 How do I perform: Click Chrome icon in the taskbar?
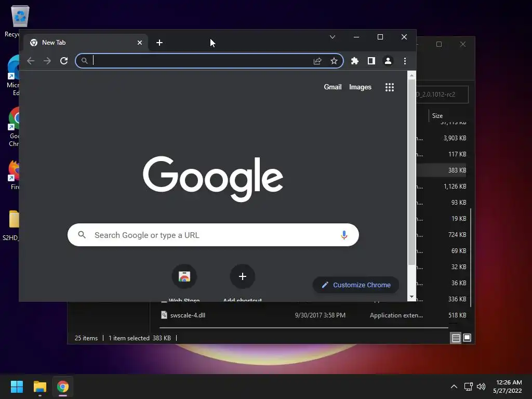[63, 387]
